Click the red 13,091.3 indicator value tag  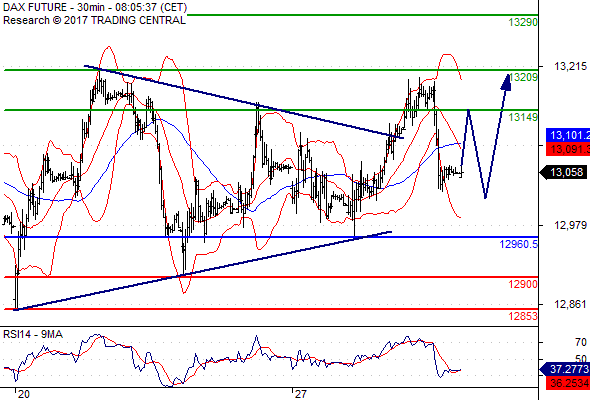pos(568,149)
